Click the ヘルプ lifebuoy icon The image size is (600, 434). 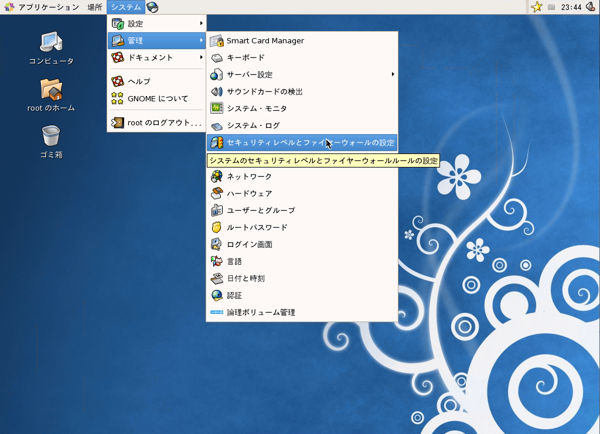(117, 81)
